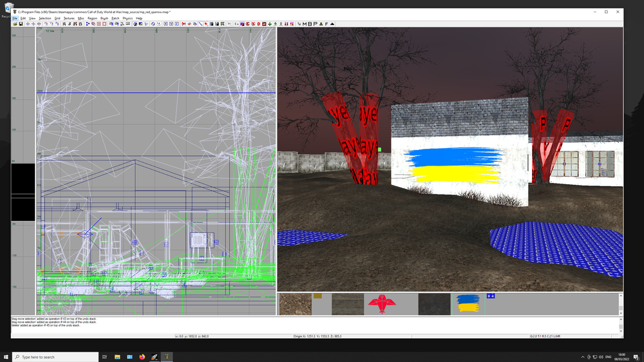
Task: Click the Select Inside toolbar icon
Action: click(x=80, y=24)
